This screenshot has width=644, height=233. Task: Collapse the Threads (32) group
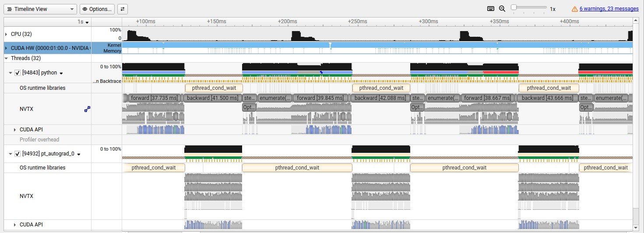point(6,58)
